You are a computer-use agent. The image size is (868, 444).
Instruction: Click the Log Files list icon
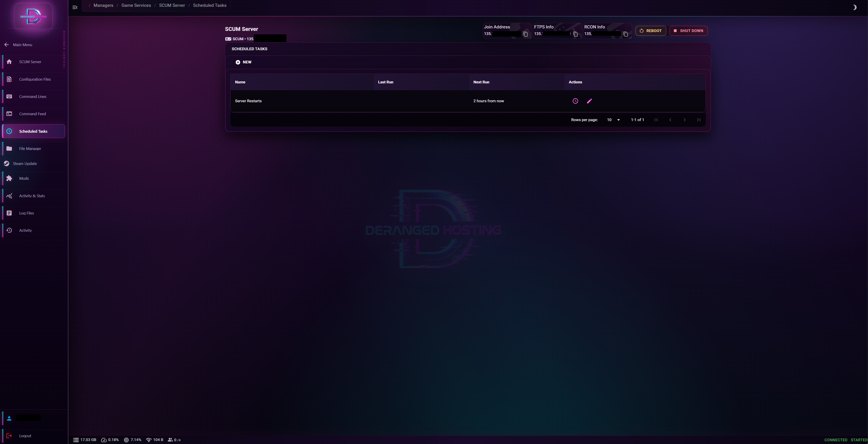tap(9, 213)
